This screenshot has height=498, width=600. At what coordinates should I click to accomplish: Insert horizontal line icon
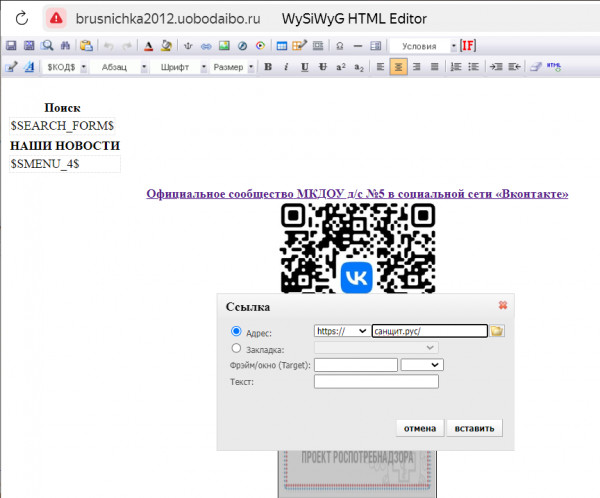(x=358, y=46)
